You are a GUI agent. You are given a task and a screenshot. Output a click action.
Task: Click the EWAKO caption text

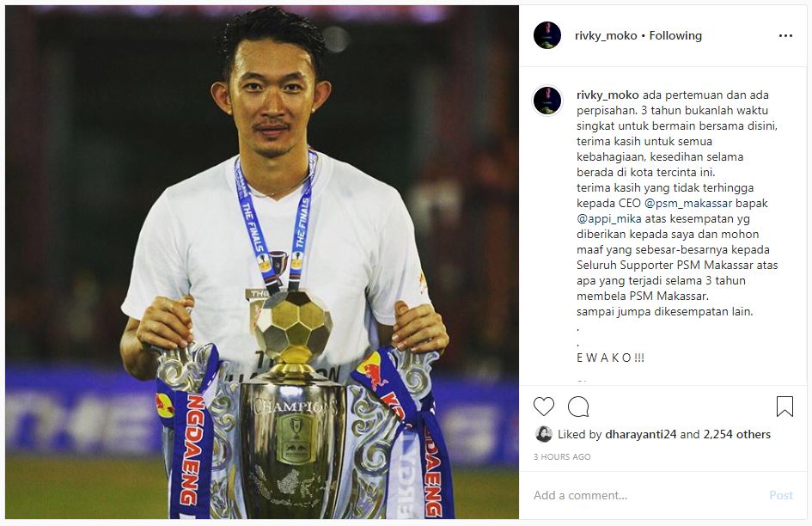pyautogui.click(x=611, y=358)
